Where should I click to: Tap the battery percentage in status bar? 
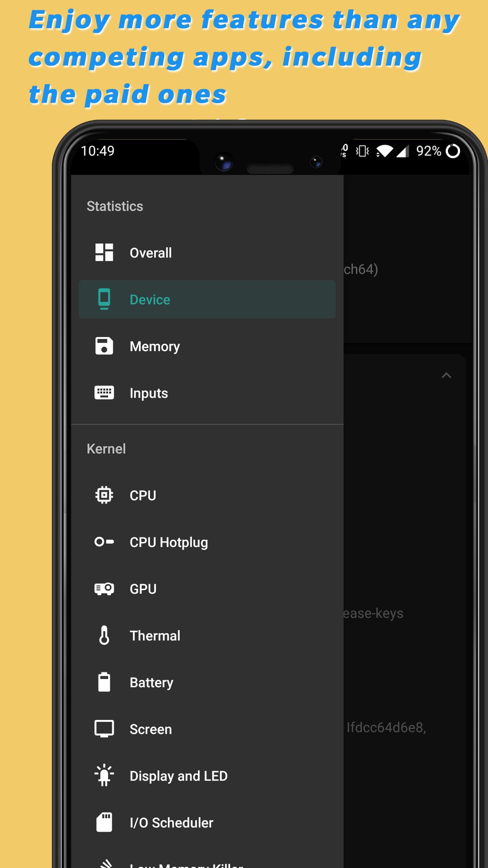429,151
